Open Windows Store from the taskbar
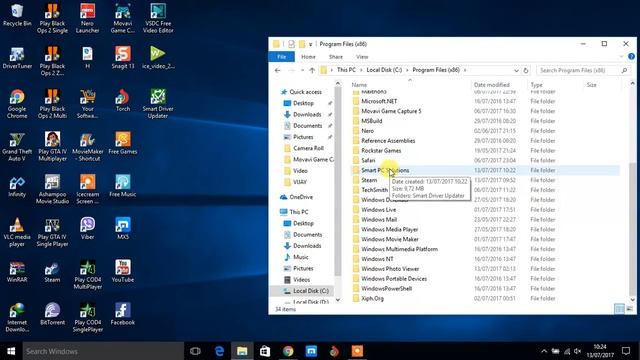This screenshot has width=640, height=360. coord(265,351)
